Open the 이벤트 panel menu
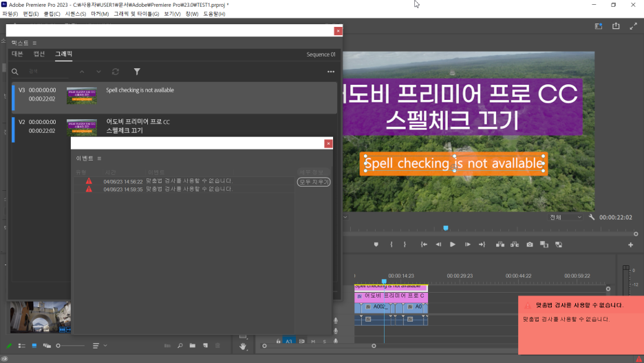The image size is (644, 363). [99, 158]
